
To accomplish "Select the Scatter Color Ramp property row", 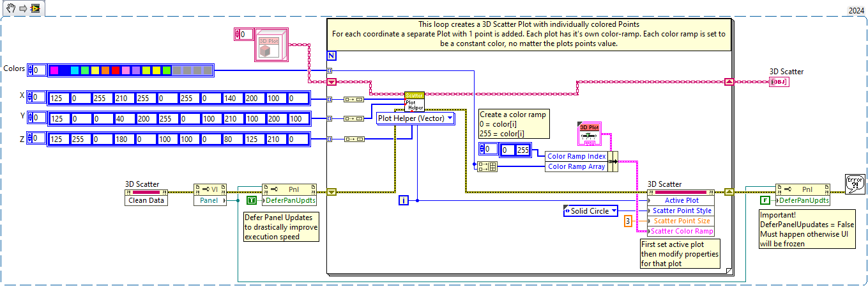I will coord(680,231).
